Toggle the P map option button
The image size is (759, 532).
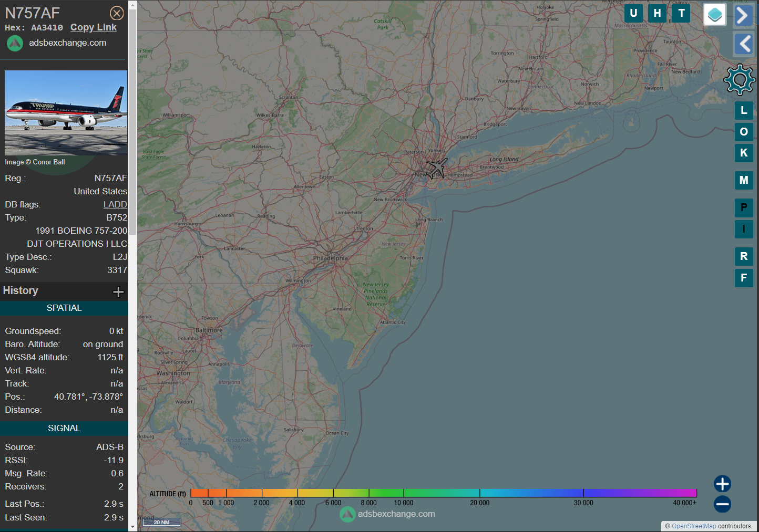pyautogui.click(x=744, y=207)
